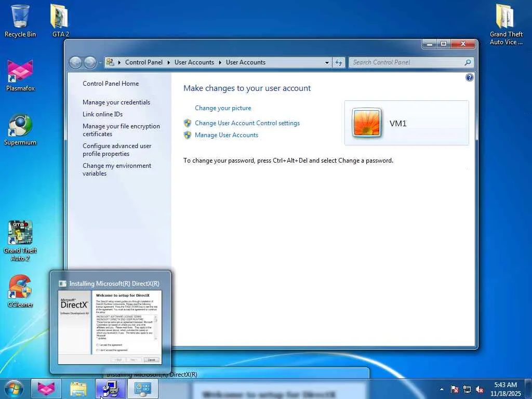Open CCleaner desktop shortcut
This screenshot has width=532, height=399.
20,291
